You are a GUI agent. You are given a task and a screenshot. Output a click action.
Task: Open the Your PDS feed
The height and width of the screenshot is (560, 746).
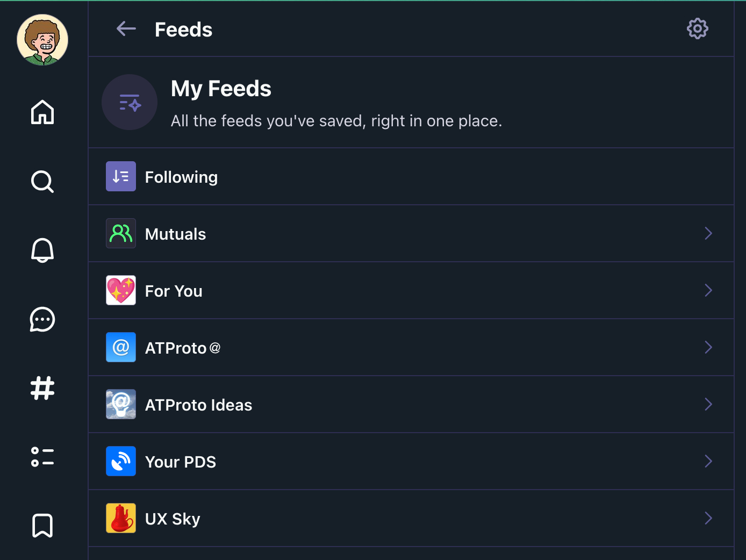click(181, 462)
